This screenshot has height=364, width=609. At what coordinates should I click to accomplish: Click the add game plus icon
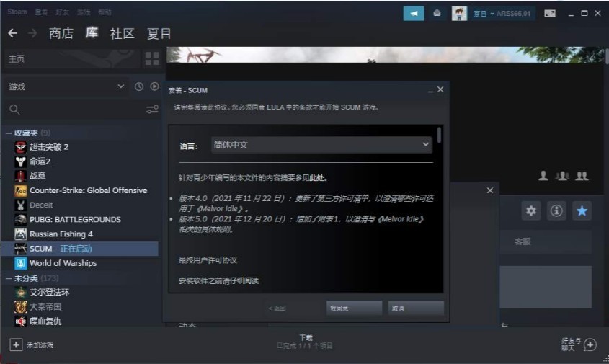click(x=16, y=345)
